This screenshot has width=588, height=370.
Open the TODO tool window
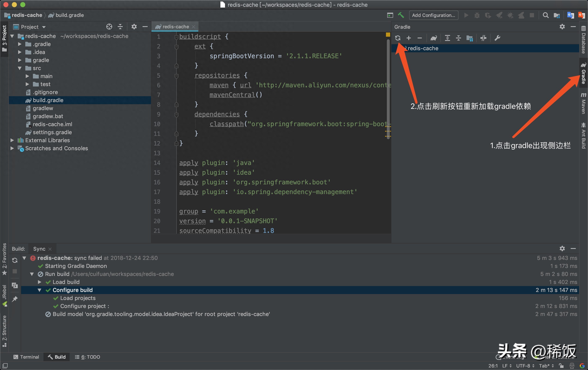pos(87,357)
